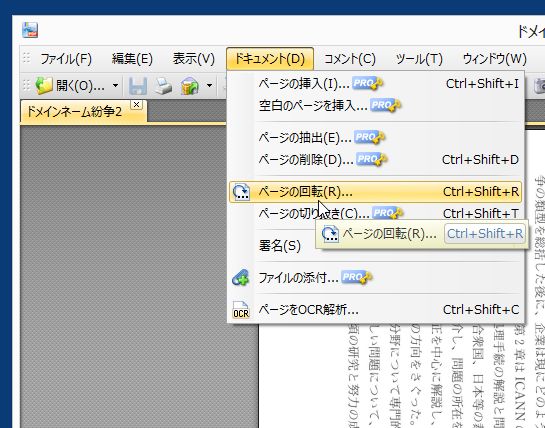This screenshot has width=545, height=428.
Task: Click the Ctrl+Shift+I shortcut text
Action: point(482,84)
